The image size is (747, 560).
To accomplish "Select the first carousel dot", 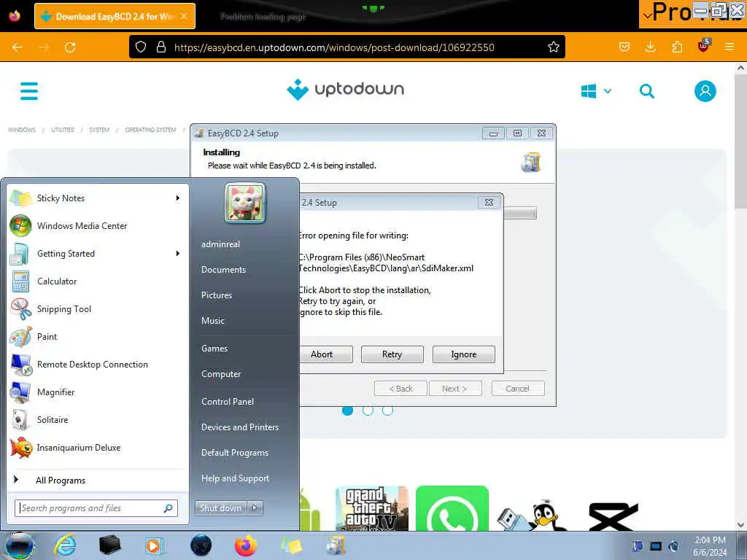I will [x=348, y=410].
